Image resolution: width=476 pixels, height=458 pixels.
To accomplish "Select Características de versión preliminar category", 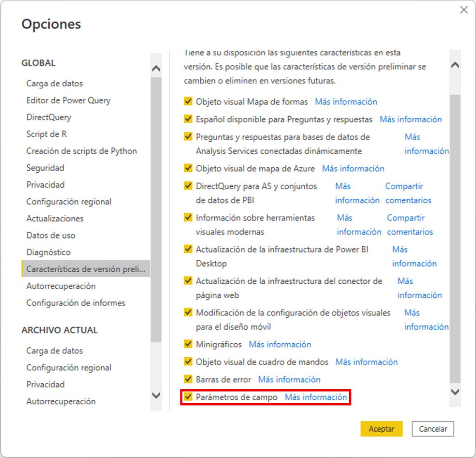I will (86, 269).
